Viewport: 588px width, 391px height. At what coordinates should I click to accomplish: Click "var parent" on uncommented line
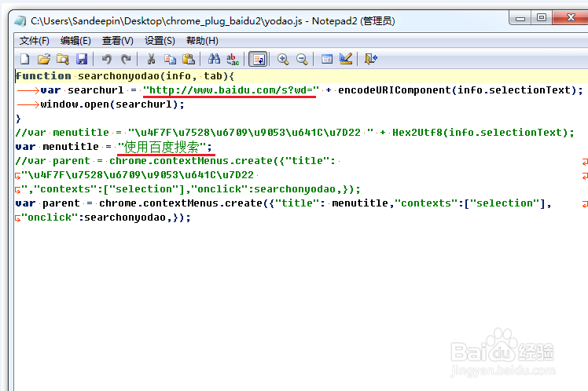click(x=48, y=203)
